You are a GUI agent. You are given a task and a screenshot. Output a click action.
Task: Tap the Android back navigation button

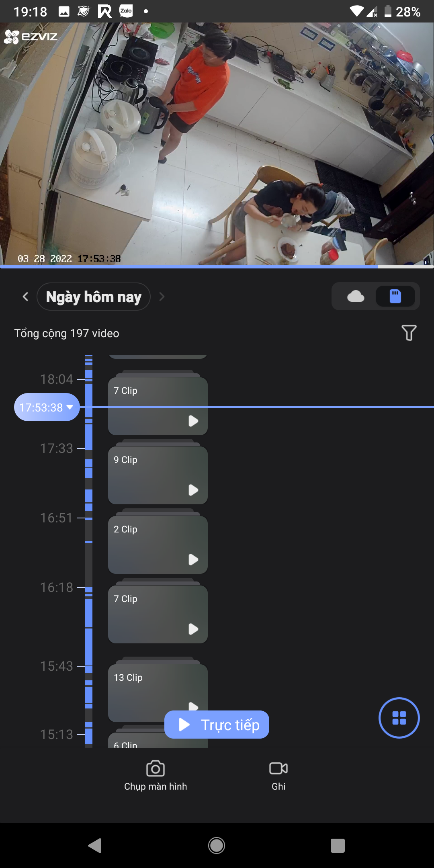(95, 845)
